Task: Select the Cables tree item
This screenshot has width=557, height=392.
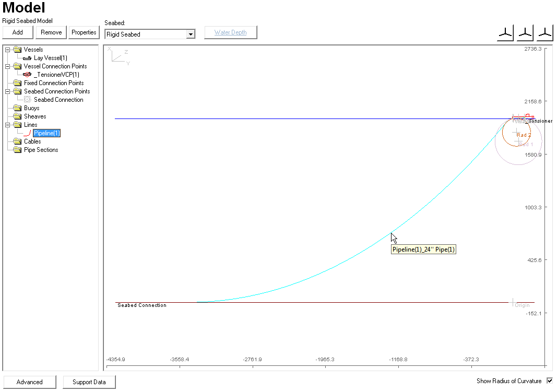Action: coord(32,141)
